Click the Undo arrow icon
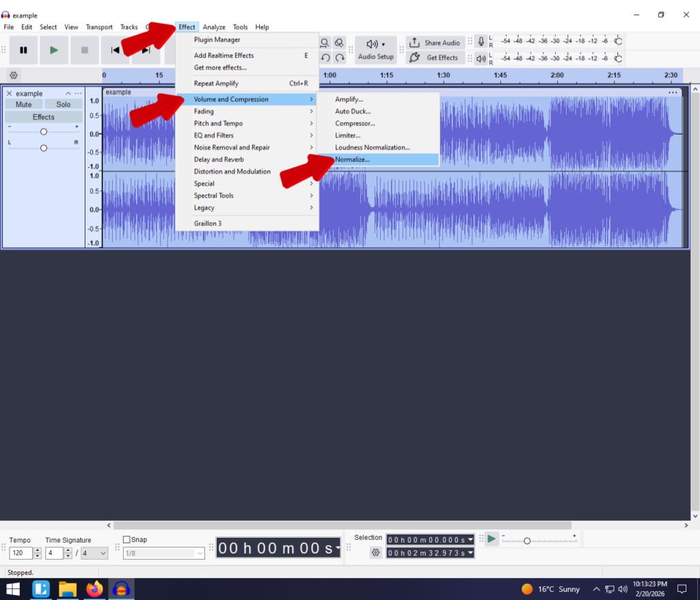The height and width of the screenshot is (600, 700). coord(325,58)
